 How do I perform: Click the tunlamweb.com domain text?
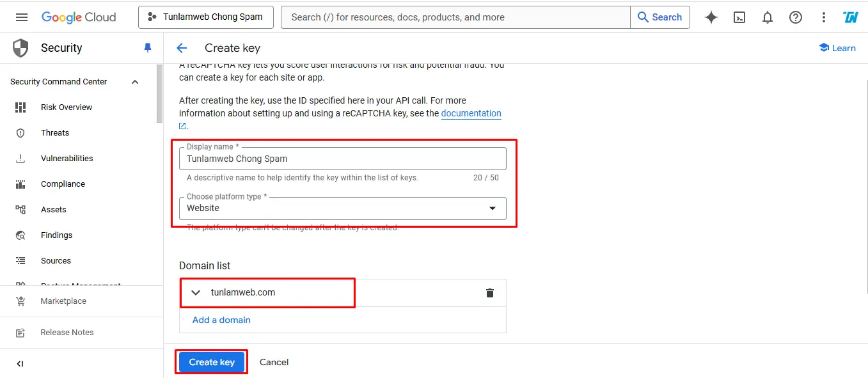click(243, 292)
